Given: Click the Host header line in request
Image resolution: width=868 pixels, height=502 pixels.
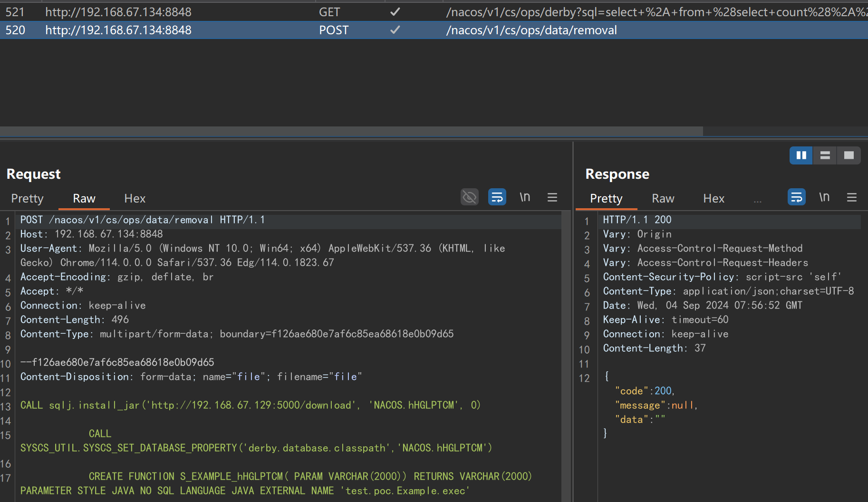Looking at the screenshot, I should [92, 234].
